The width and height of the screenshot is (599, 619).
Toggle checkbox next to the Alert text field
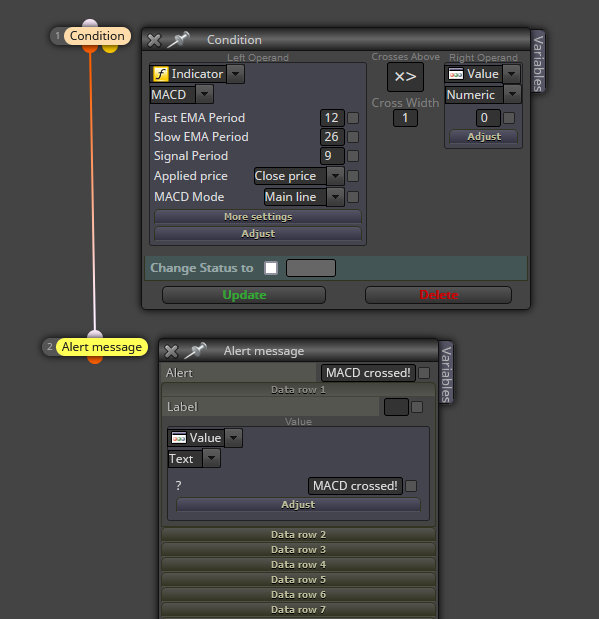pos(424,373)
